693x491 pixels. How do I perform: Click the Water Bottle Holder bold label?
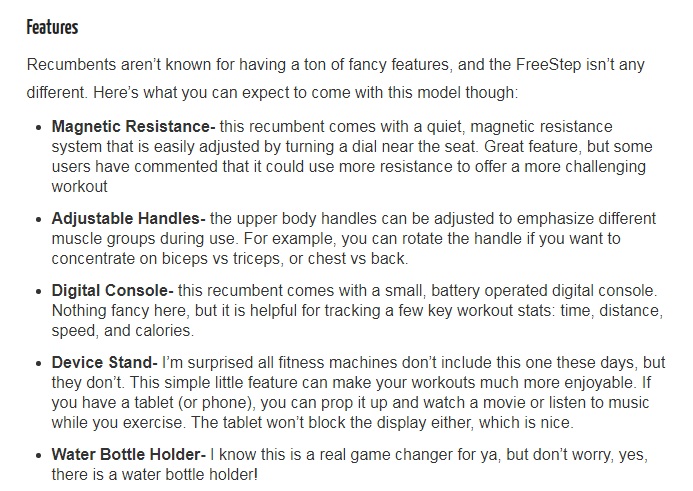click(129, 455)
